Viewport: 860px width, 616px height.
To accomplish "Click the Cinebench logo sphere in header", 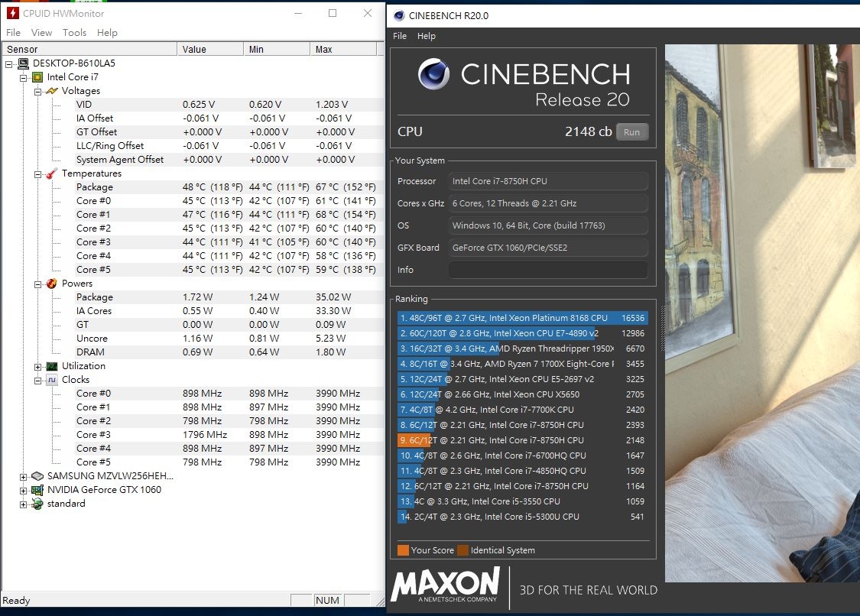I will 433,74.
